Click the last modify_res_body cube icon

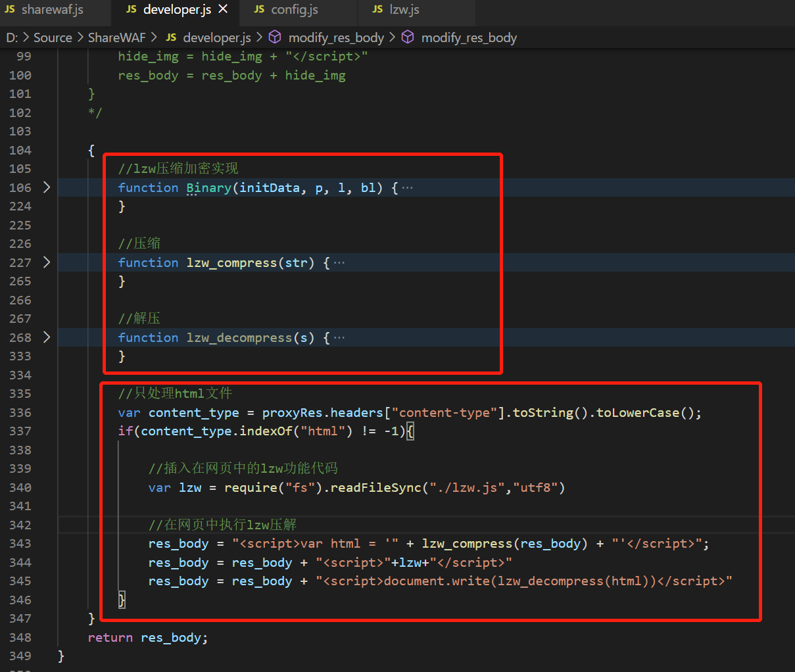tap(408, 37)
